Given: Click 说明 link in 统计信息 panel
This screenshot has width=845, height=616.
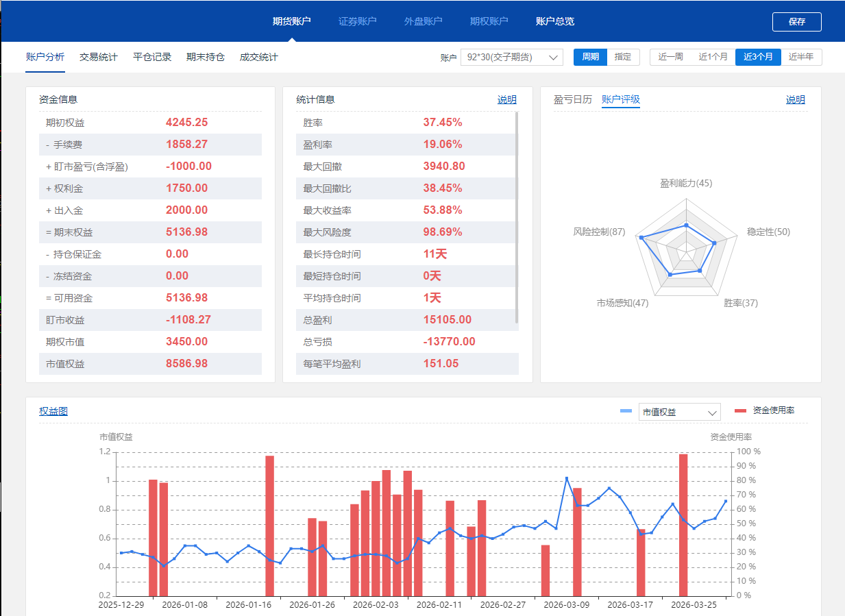Looking at the screenshot, I should [506, 100].
